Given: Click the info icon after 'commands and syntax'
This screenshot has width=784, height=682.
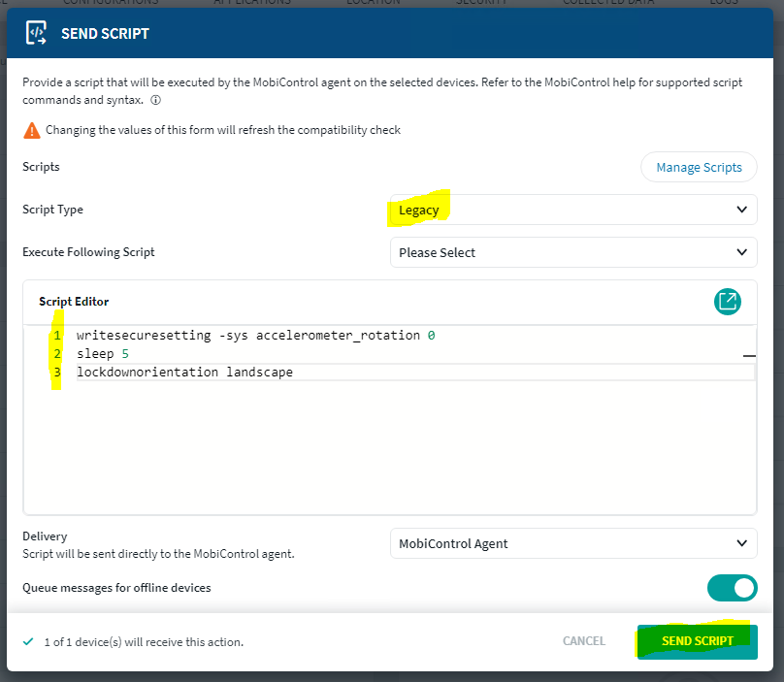Looking at the screenshot, I should coord(155,100).
